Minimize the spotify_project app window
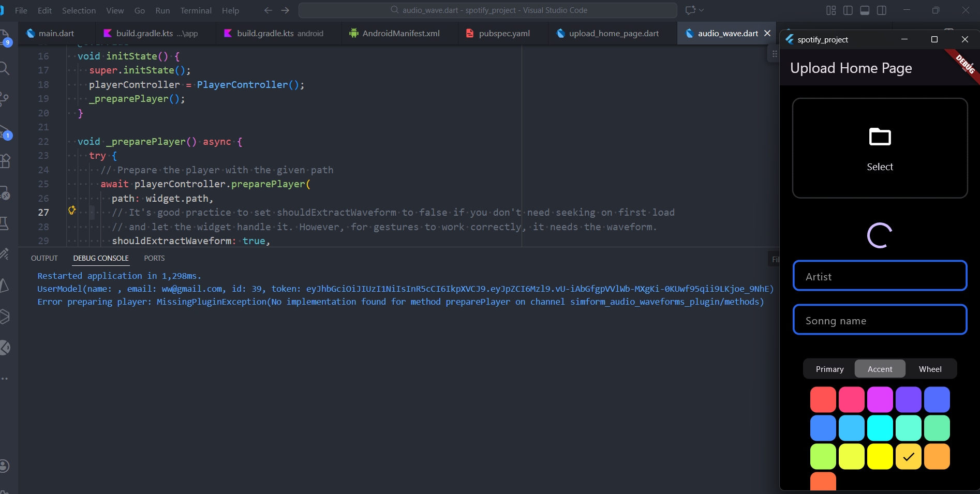The width and height of the screenshot is (980, 494). pos(904,39)
